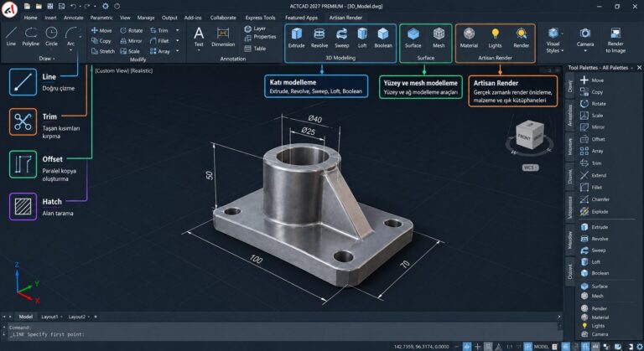
Task: Click Render in the Artisan Render ribbon panel
Action: pyautogui.click(x=522, y=38)
